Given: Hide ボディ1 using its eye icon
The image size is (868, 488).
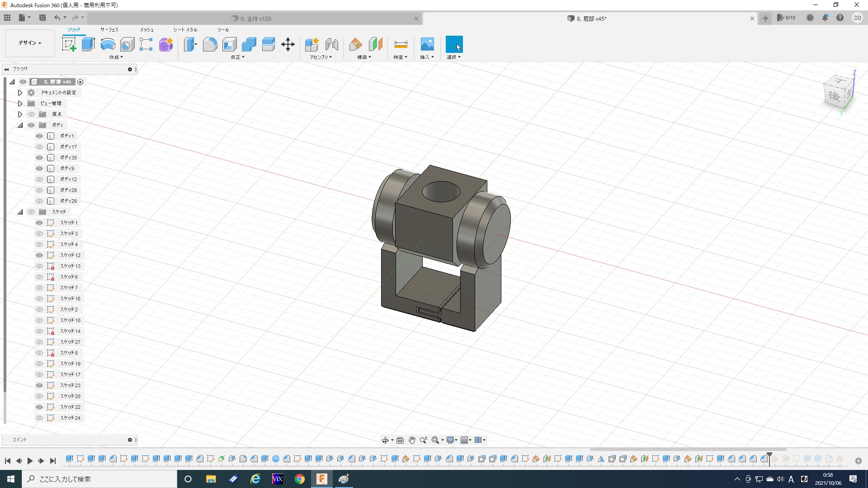Looking at the screenshot, I should click(39, 136).
